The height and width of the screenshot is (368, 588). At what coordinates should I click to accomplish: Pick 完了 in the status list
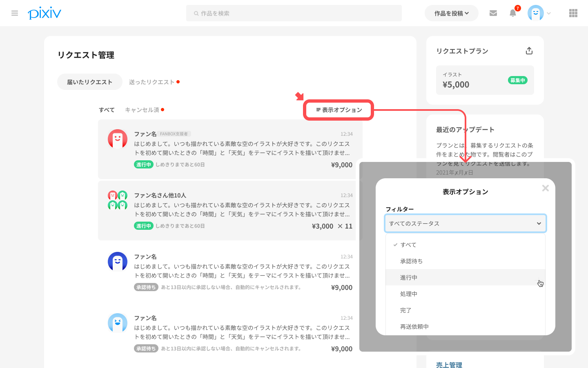pyautogui.click(x=405, y=310)
